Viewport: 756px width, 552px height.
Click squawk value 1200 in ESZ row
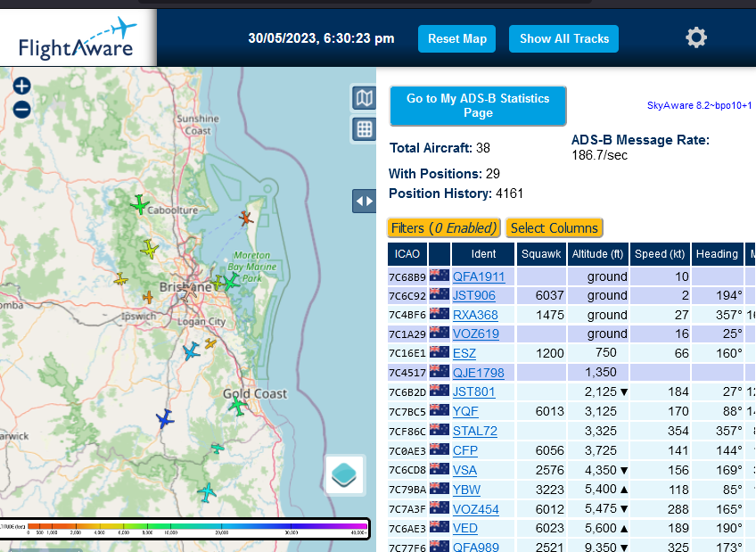pyautogui.click(x=550, y=353)
